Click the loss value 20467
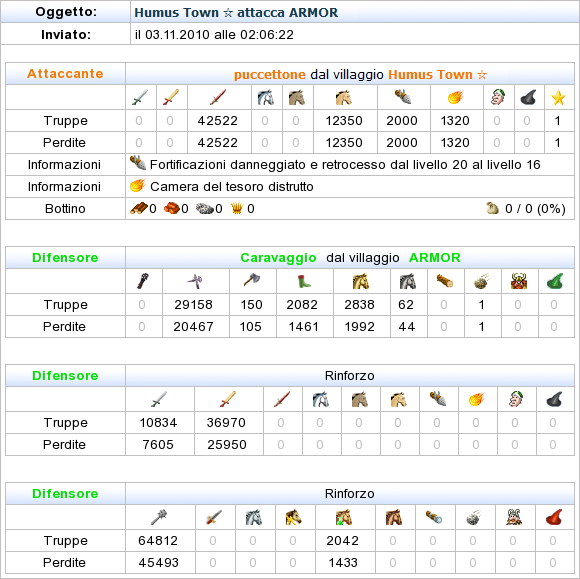This screenshot has height=579, width=580. click(x=193, y=327)
